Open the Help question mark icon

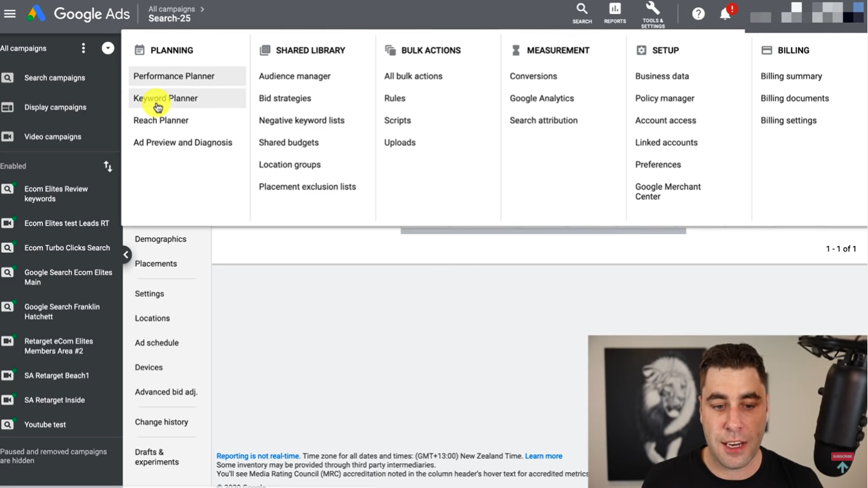pyautogui.click(x=698, y=13)
